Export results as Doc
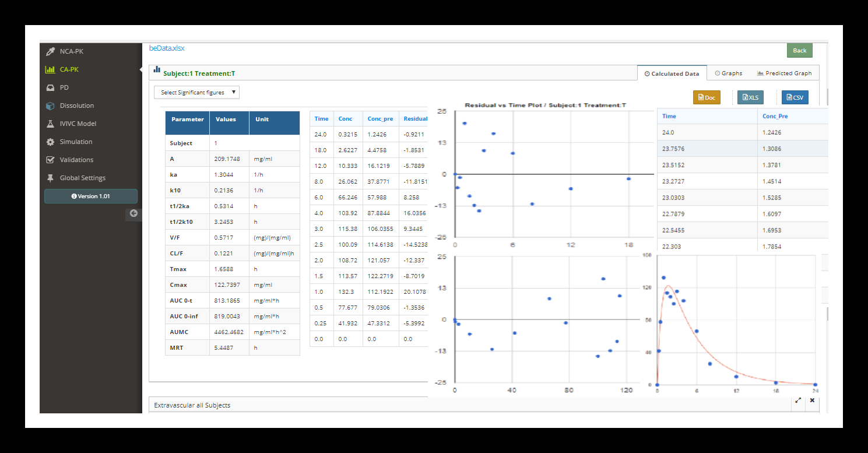Viewport: 868px width, 453px height. click(706, 97)
